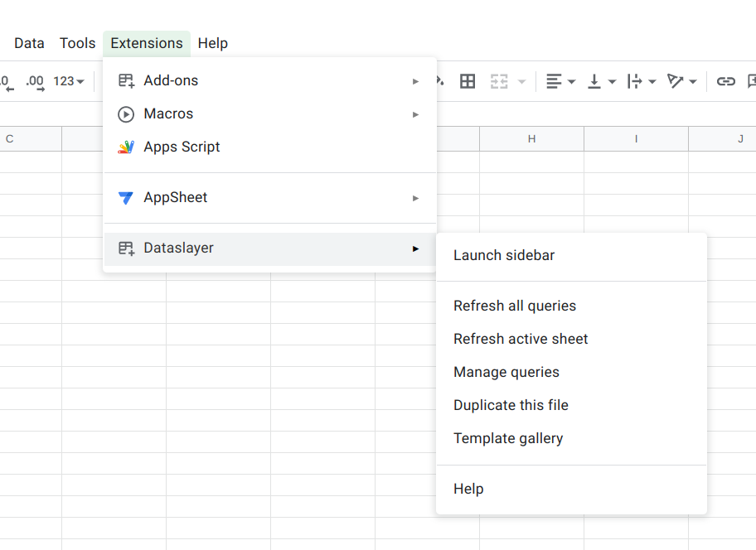Select column I header
Screen dimensions: 756x550
637,138
